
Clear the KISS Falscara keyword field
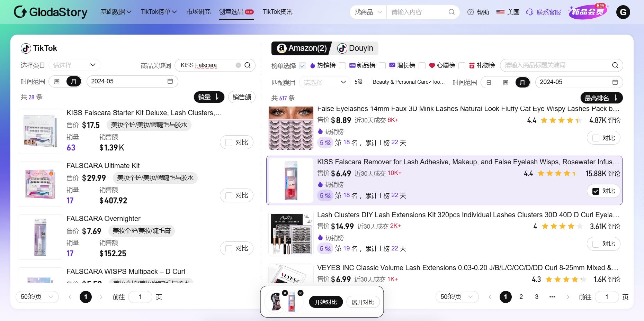[x=238, y=65]
